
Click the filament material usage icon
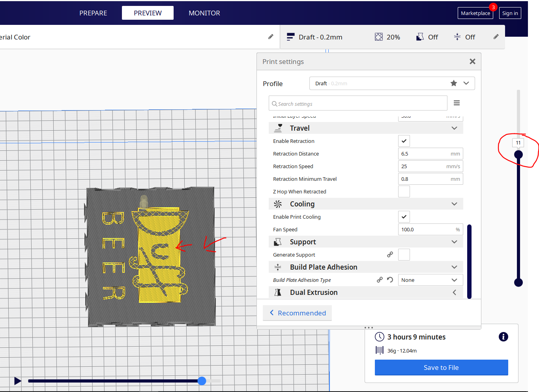(x=379, y=350)
